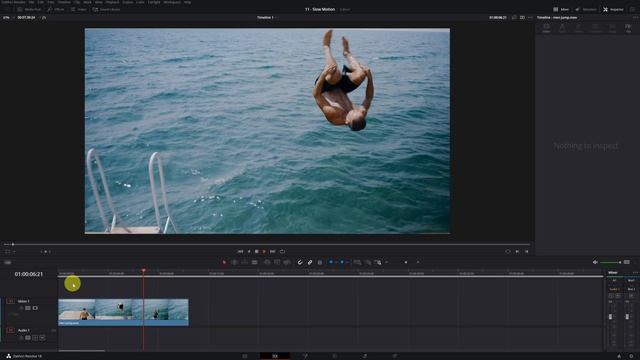Screen dimensions: 640x360
Task: Open the Playback menu
Action: point(112,2)
